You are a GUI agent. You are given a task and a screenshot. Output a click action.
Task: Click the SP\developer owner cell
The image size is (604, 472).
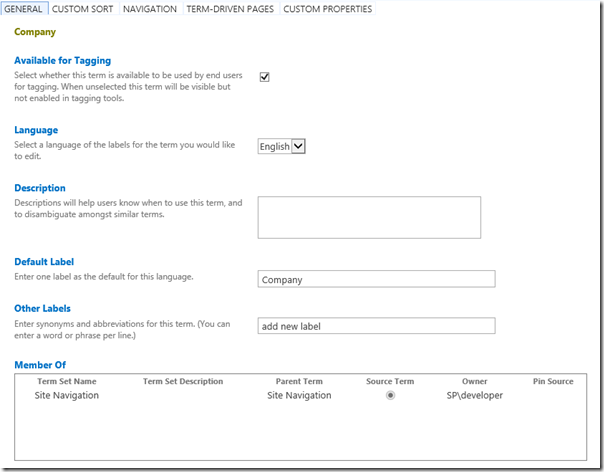click(475, 395)
